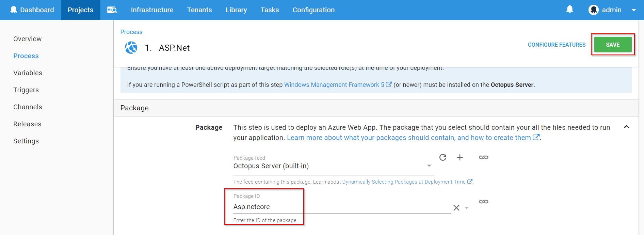The width and height of the screenshot is (644, 235).
Task: Click the ASP.Net Azure Web App step icon
Action: (x=131, y=48)
